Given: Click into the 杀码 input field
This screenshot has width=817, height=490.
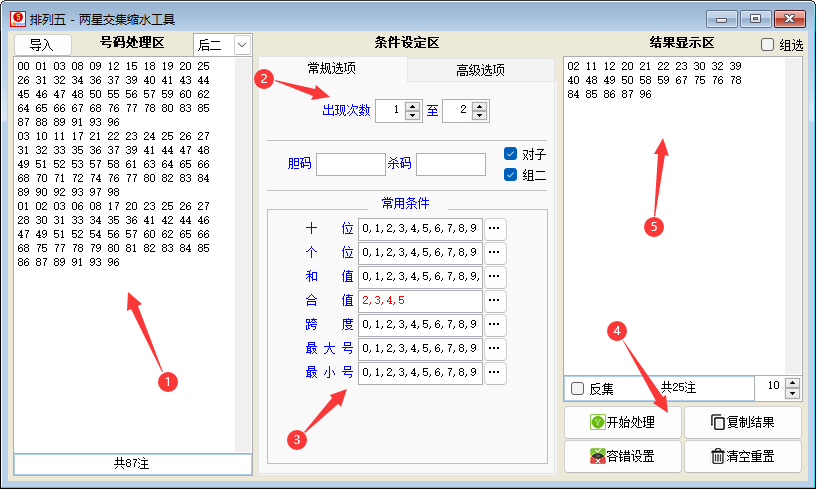Looking at the screenshot, I should click(x=450, y=164).
